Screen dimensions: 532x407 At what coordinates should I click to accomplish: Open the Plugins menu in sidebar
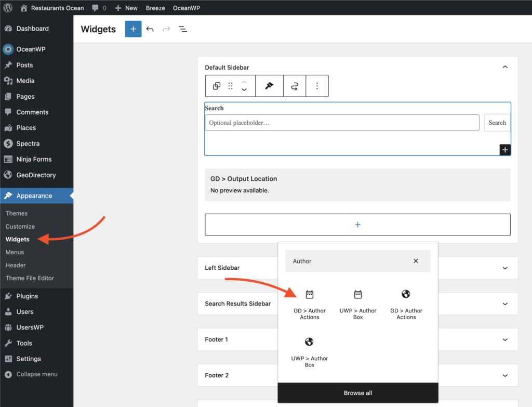27,296
